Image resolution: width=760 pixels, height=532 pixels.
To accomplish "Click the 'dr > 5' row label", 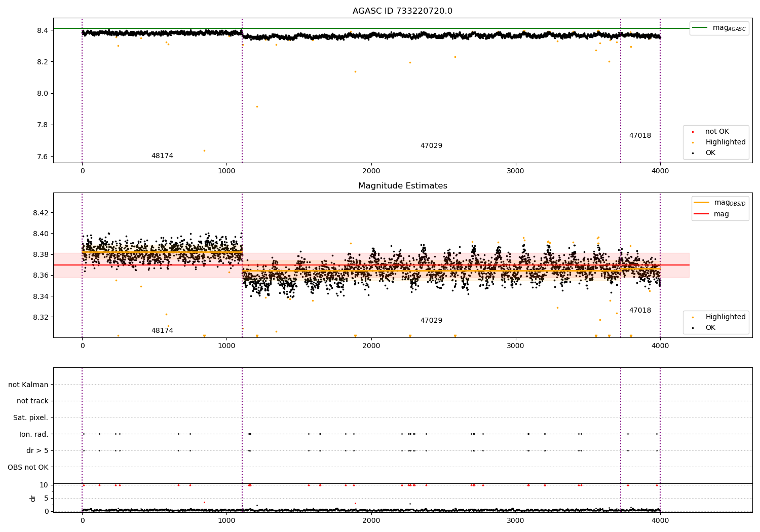I will click(37, 451).
